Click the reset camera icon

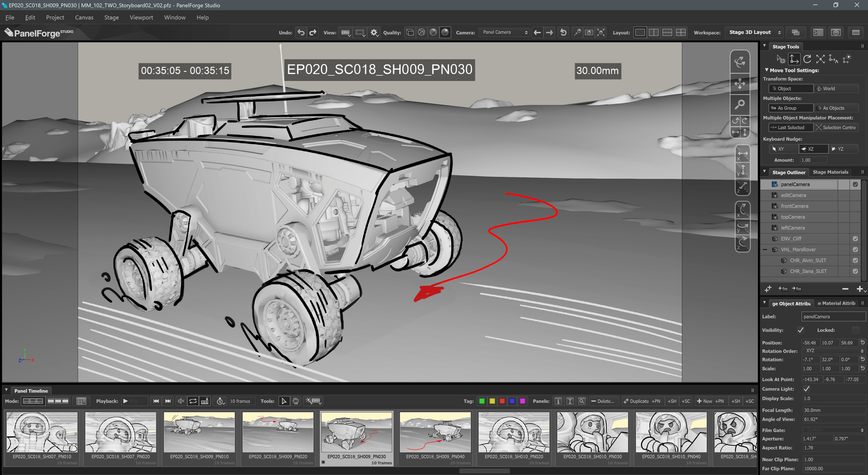563,32
